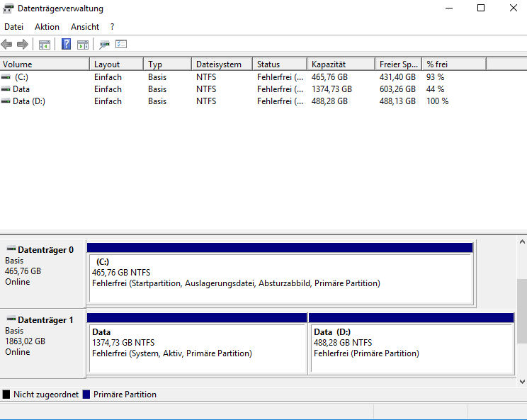Viewport: 527px width, 420px height.
Task: Open the properties checklist toolbar icon
Action: 121,44
